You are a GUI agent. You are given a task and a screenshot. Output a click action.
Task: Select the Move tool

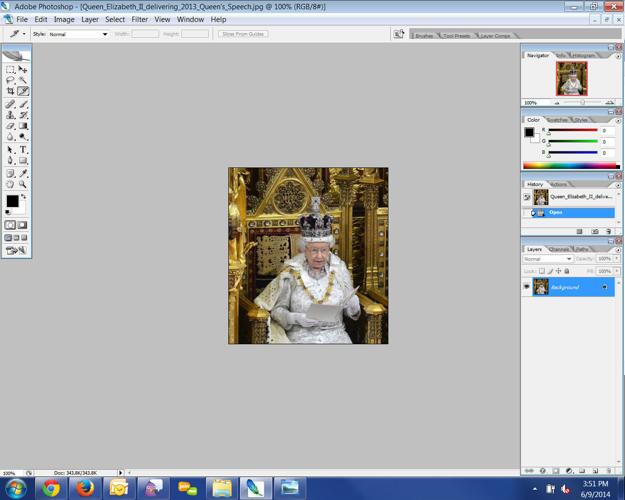click(23, 70)
